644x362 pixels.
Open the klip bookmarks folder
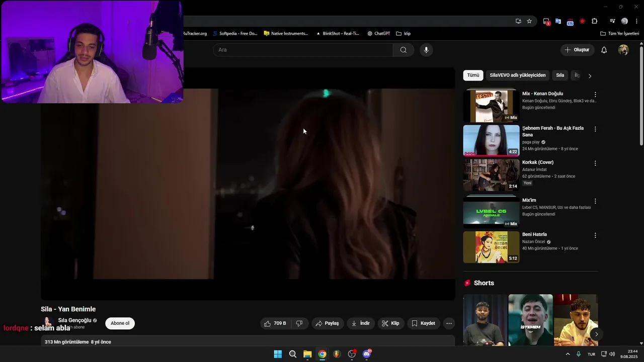[x=403, y=34]
